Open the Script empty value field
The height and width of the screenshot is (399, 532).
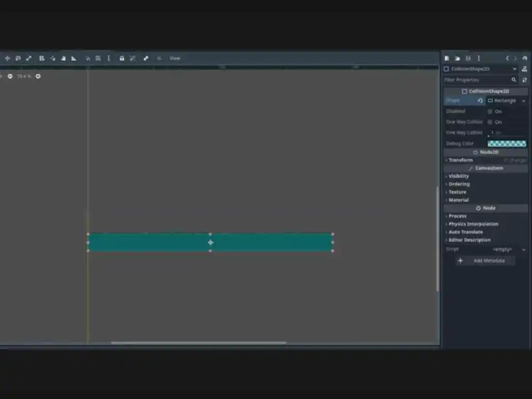click(502, 249)
